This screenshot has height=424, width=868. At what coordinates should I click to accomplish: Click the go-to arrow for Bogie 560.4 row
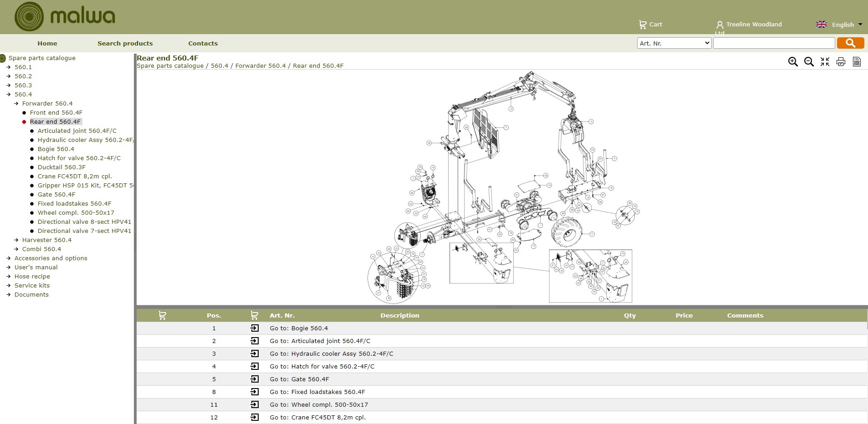click(255, 328)
